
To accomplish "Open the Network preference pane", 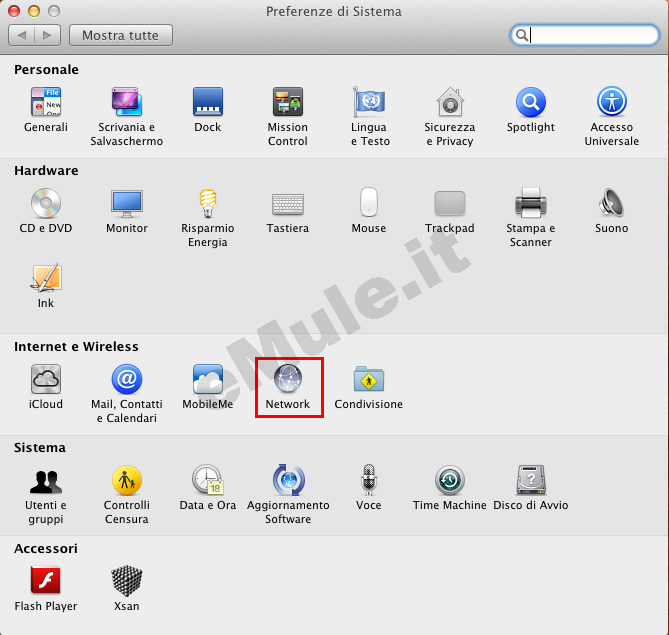I will [288, 387].
